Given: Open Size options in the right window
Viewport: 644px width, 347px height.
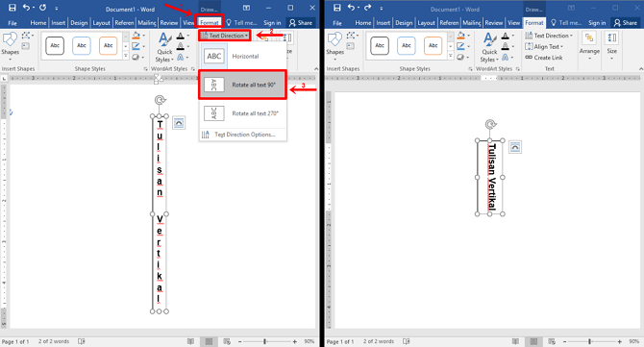Looking at the screenshot, I should [612, 46].
